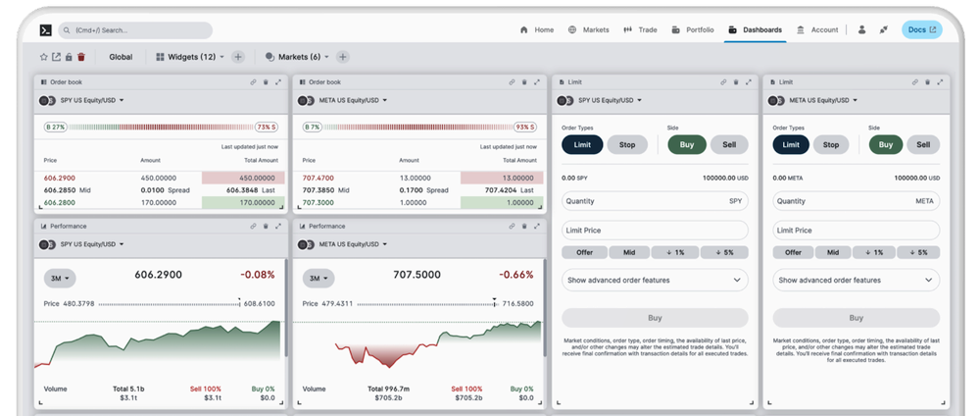Image resolution: width=980 pixels, height=416 pixels.
Task: Expand the META Performance widget to fullscreen
Action: (537, 227)
